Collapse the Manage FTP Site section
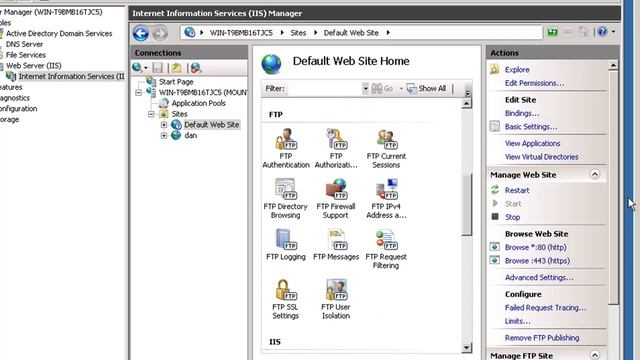This screenshot has width=640, height=360. pos(595,355)
